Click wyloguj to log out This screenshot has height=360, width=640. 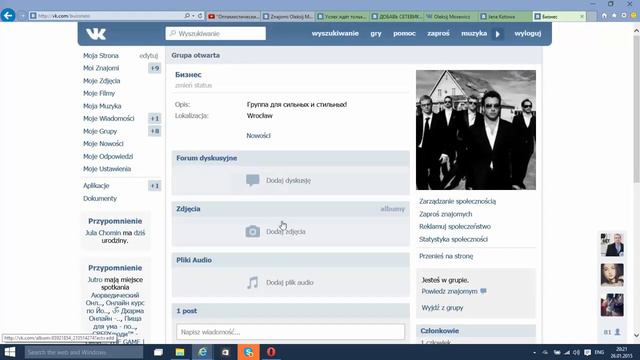[x=528, y=33]
